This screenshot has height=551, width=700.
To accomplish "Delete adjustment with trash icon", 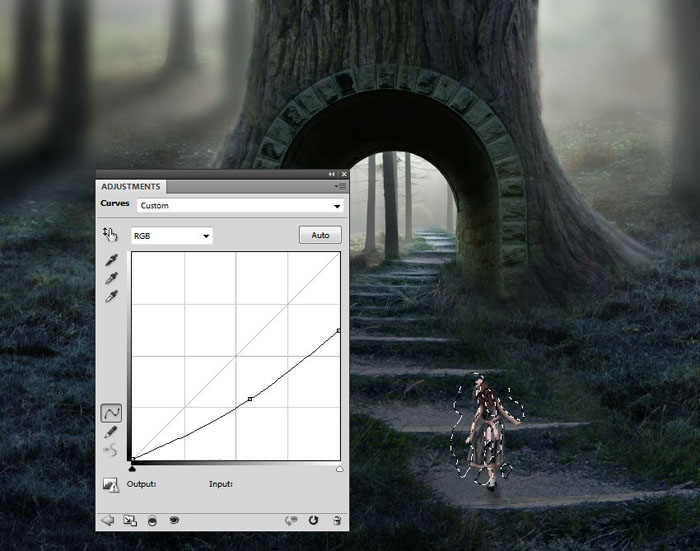I will [x=337, y=520].
